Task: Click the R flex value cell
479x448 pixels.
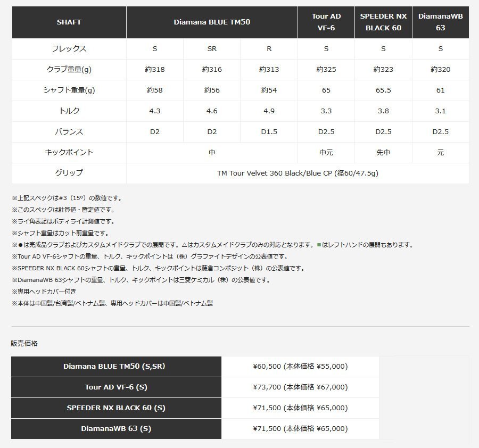Action: 269,48
